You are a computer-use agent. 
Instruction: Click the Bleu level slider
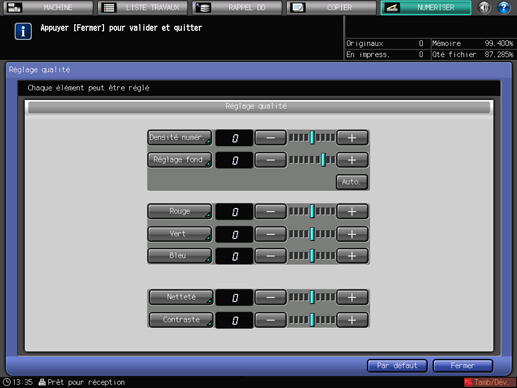pyautogui.click(x=312, y=256)
